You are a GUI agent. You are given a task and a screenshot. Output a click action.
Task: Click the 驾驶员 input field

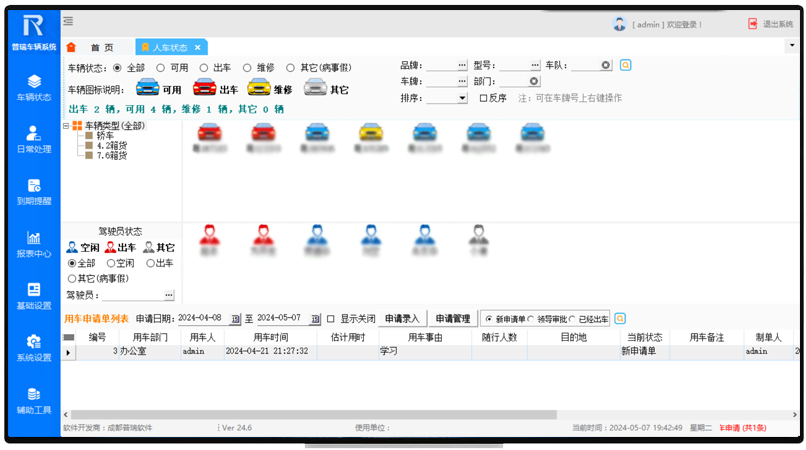point(132,295)
